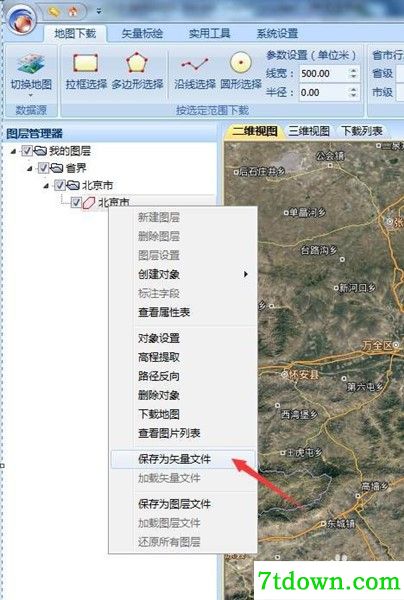Choose 删除对象 from context menu
The width and height of the screenshot is (404, 600).
coord(183,395)
